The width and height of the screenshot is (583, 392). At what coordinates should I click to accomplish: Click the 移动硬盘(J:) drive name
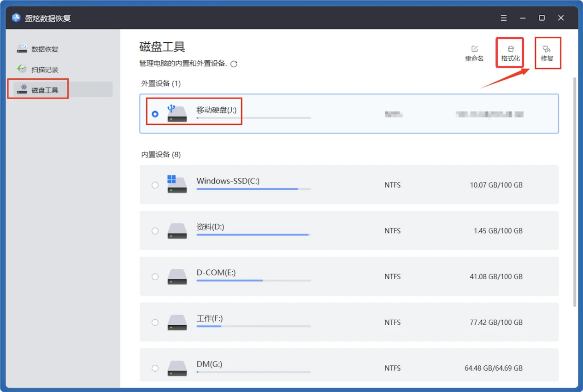[216, 110]
